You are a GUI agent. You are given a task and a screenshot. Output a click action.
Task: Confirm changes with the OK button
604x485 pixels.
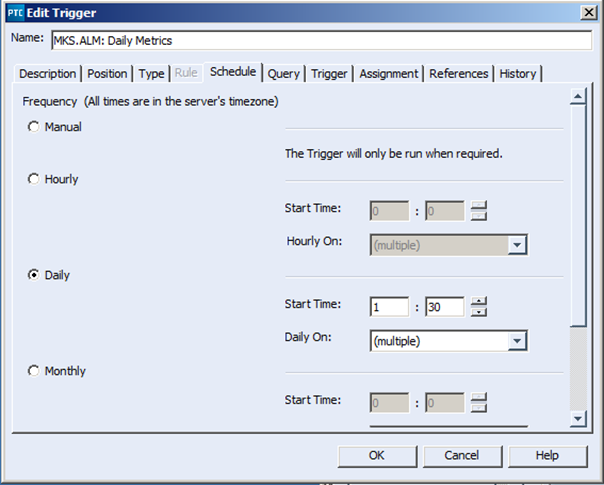[x=377, y=456]
